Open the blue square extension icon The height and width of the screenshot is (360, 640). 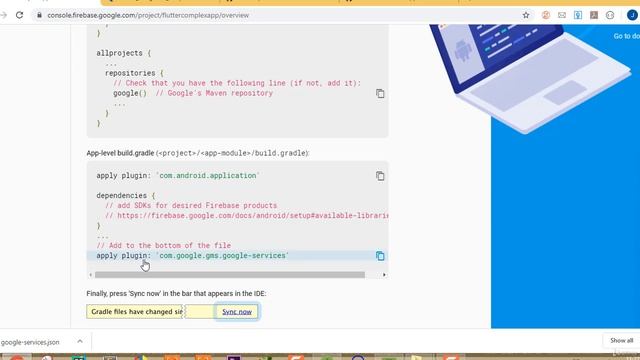pos(578,15)
